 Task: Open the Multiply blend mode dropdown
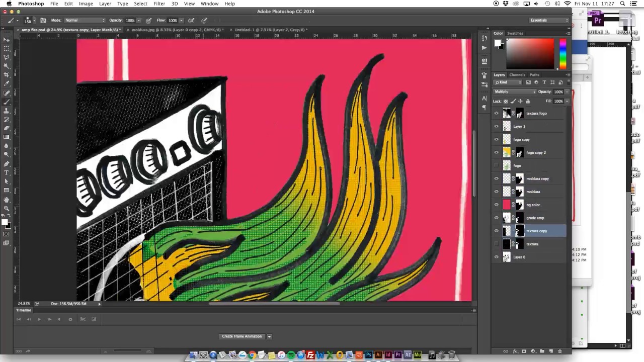[x=515, y=92]
